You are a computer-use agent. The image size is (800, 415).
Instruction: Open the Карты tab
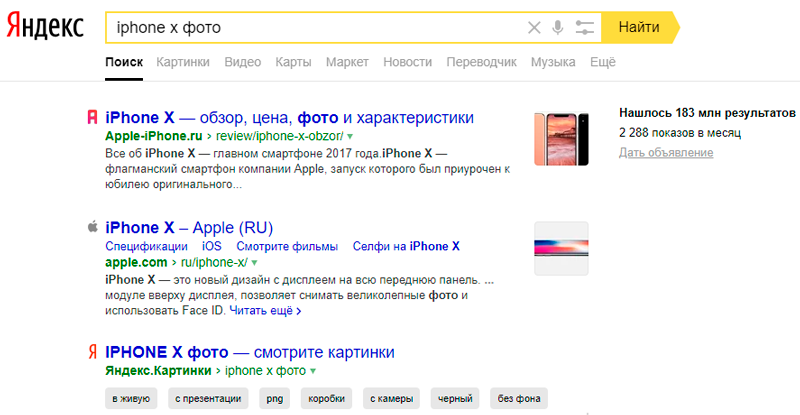293,62
